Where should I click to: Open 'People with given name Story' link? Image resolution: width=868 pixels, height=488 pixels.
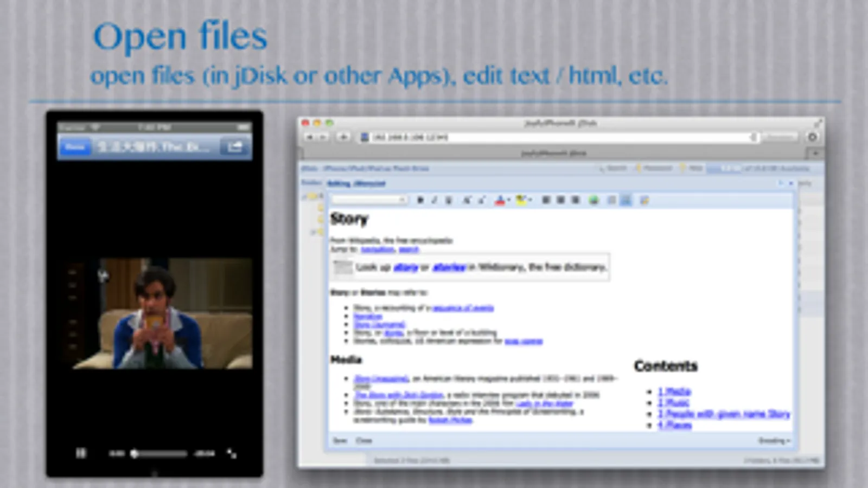(724, 414)
